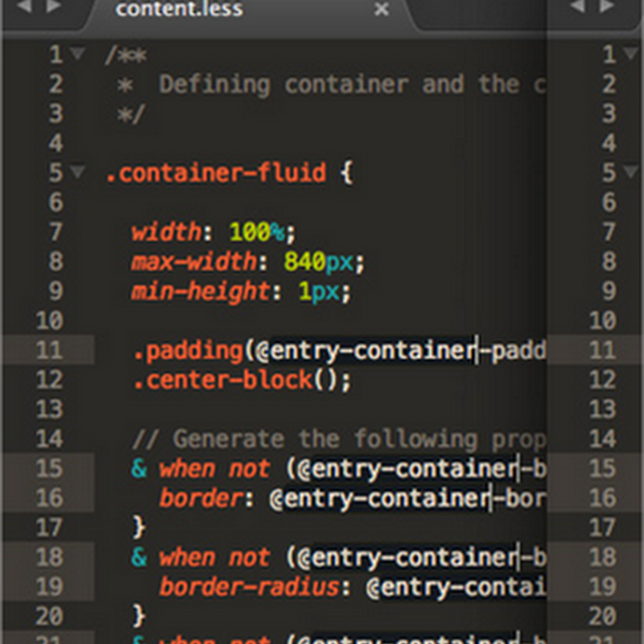Click the left tab-scroll arrow in right pane
This screenshot has height=644, width=644.
(x=577, y=8)
